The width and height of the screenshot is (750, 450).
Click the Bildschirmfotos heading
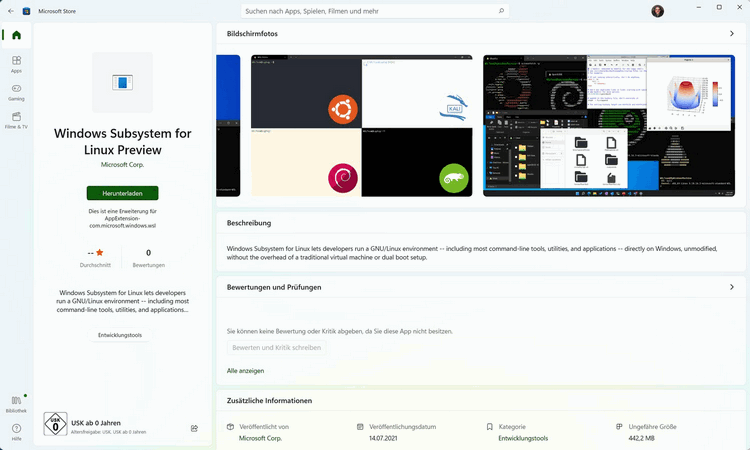[x=252, y=33]
